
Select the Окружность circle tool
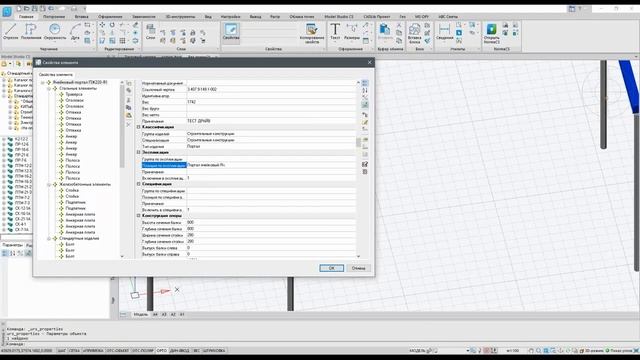[55, 31]
